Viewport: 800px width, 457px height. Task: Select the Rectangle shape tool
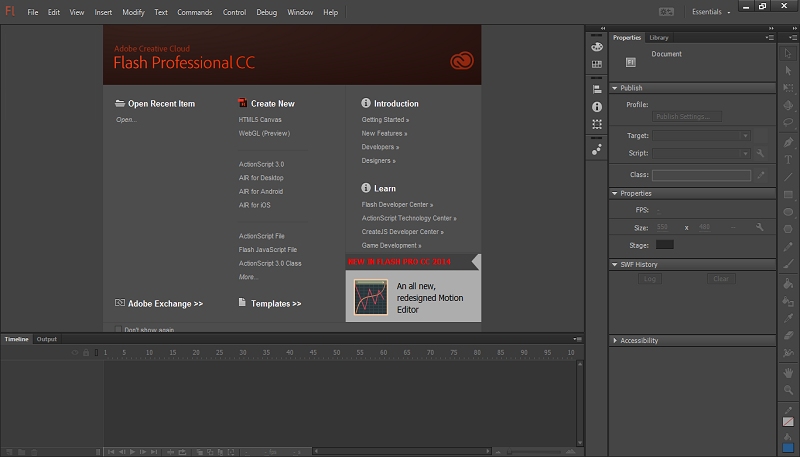788,194
